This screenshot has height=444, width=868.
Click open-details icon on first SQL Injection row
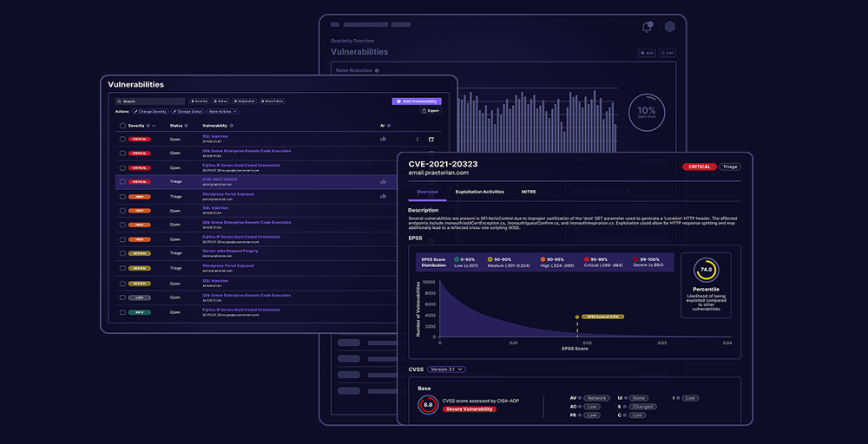431,139
